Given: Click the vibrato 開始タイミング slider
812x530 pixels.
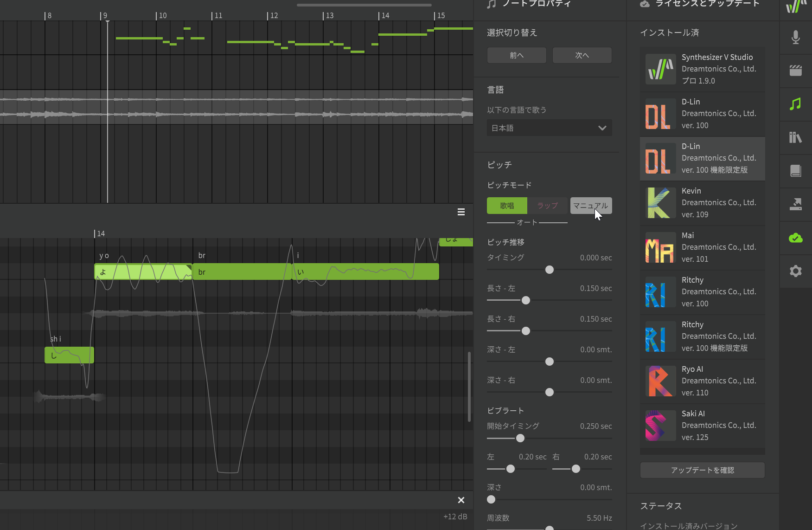Looking at the screenshot, I should [550, 438].
